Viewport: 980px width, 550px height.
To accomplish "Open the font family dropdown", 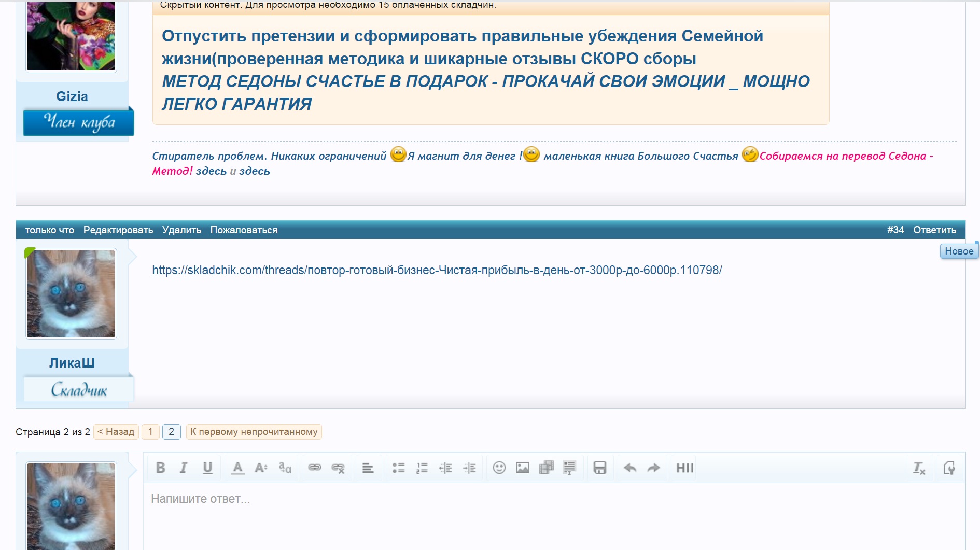I will [x=285, y=468].
